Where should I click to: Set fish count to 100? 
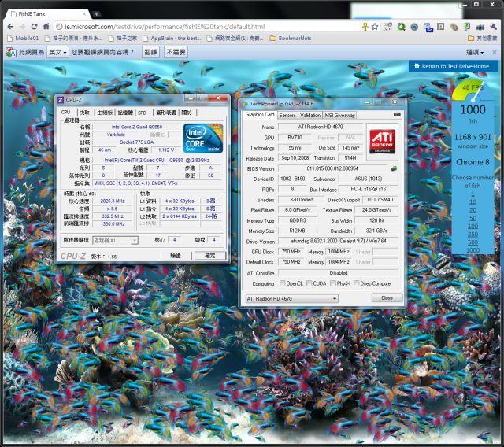tap(472, 226)
